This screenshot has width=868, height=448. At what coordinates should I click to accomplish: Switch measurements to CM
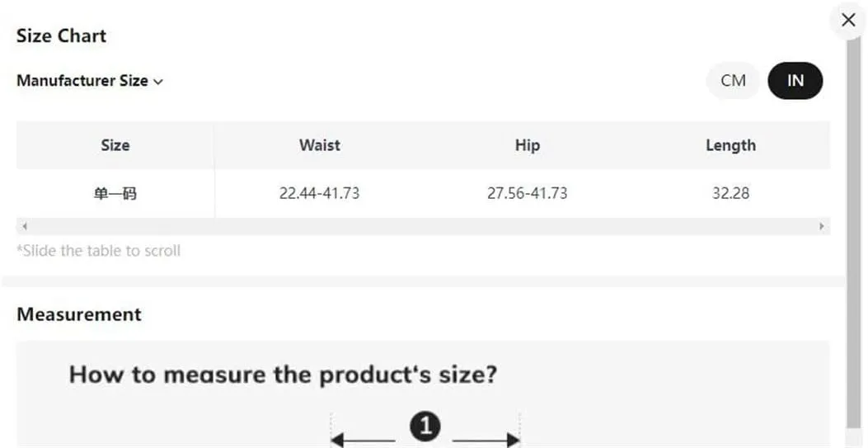(x=733, y=81)
